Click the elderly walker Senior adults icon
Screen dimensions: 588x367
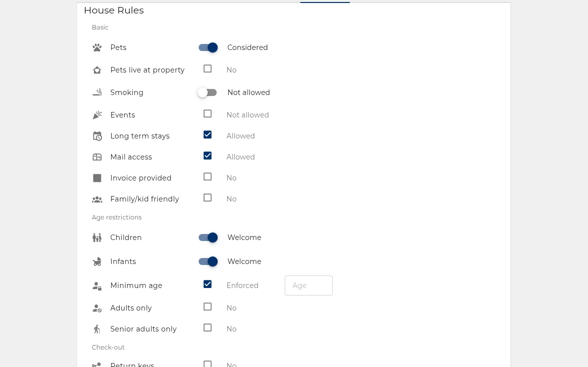(97, 329)
